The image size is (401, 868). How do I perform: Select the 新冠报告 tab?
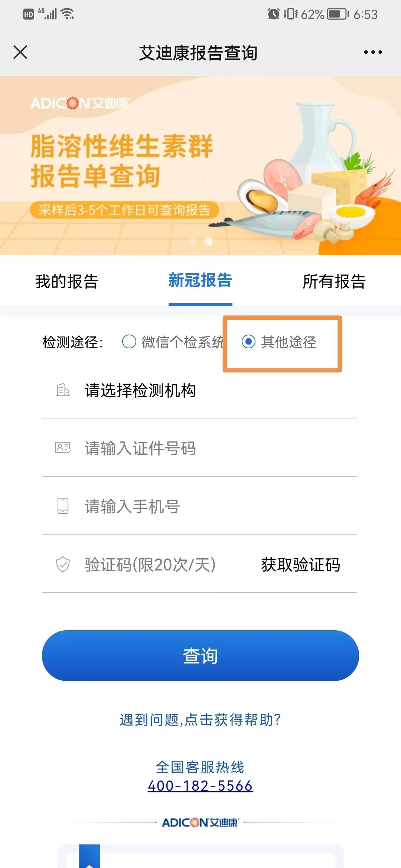(200, 280)
